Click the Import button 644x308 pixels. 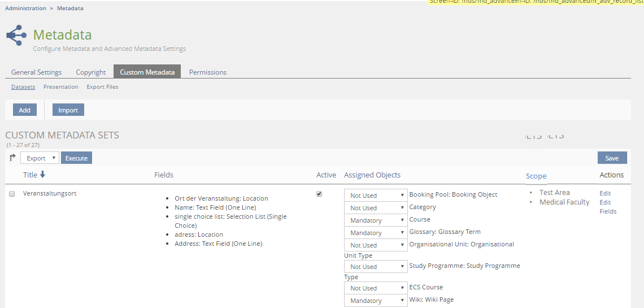click(x=68, y=110)
